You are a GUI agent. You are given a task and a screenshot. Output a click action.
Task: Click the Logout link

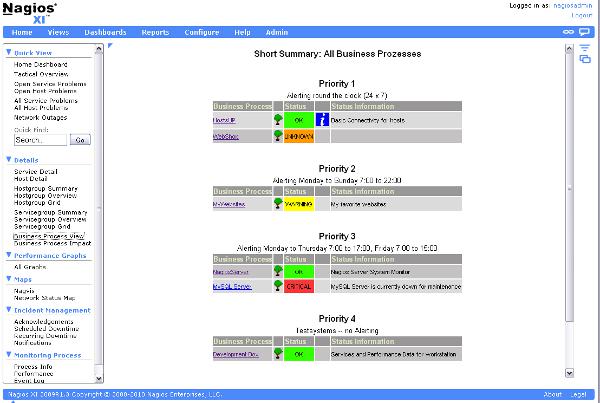click(582, 15)
